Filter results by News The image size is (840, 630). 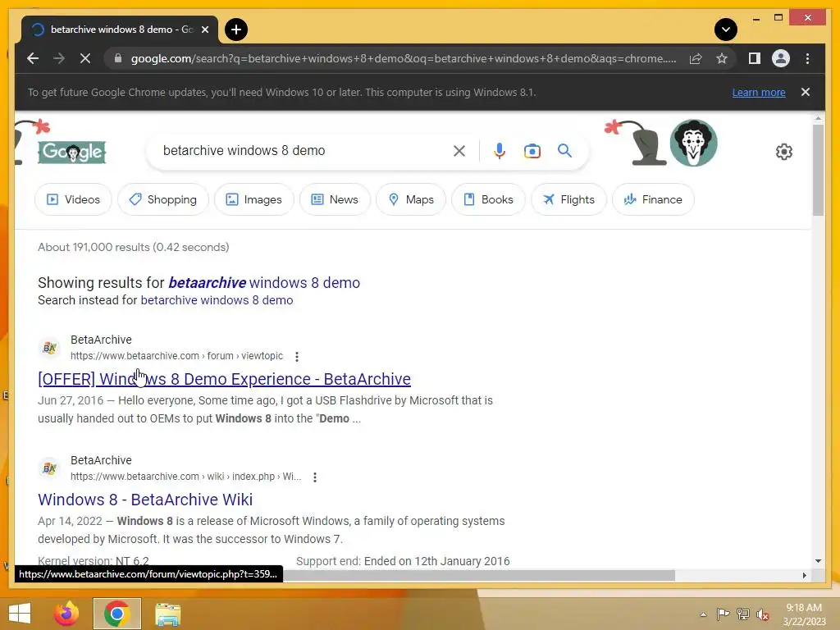[x=335, y=199]
